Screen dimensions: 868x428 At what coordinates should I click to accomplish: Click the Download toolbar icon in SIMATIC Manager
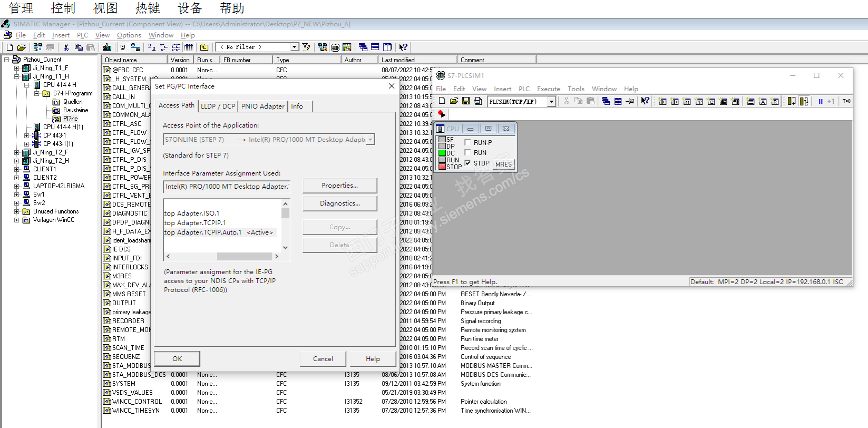click(x=107, y=47)
